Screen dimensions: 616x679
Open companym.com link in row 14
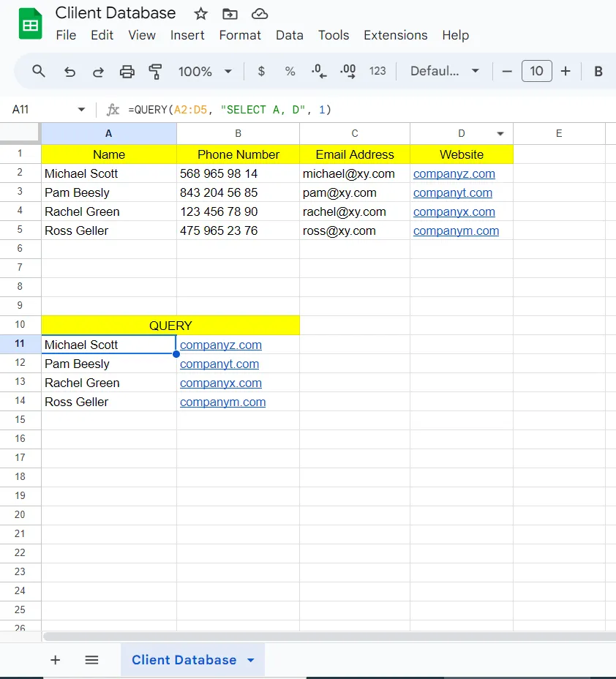coord(222,402)
